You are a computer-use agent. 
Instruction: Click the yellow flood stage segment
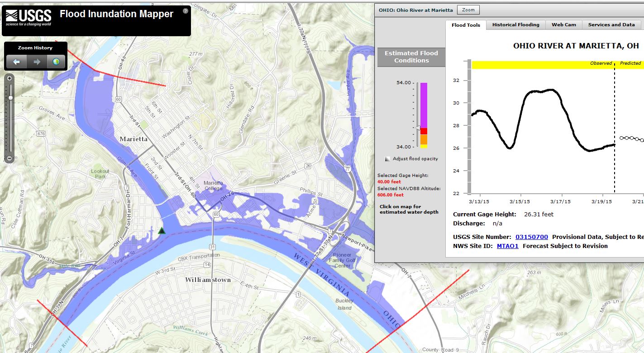click(424, 146)
